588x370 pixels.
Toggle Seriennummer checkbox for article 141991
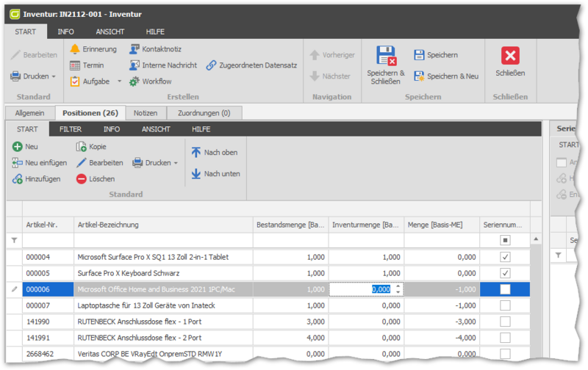point(505,338)
